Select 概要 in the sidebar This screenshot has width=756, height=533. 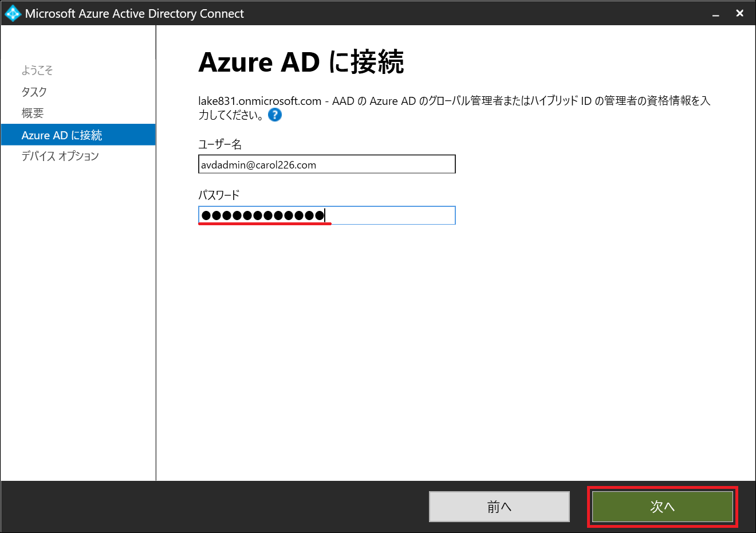(33, 113)
